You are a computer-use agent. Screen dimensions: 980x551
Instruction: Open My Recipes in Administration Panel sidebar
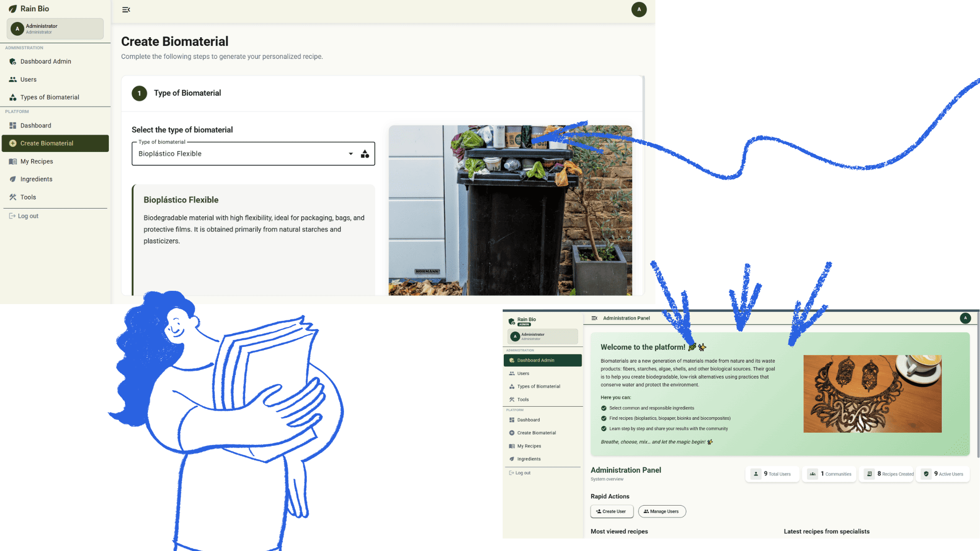pos(543,446)
